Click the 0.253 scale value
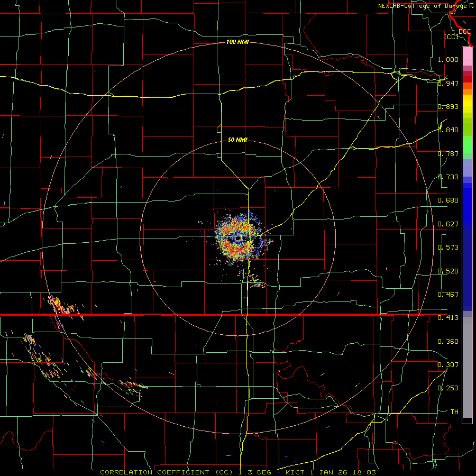Screen dimensions: 476x476 pos(448,388)
